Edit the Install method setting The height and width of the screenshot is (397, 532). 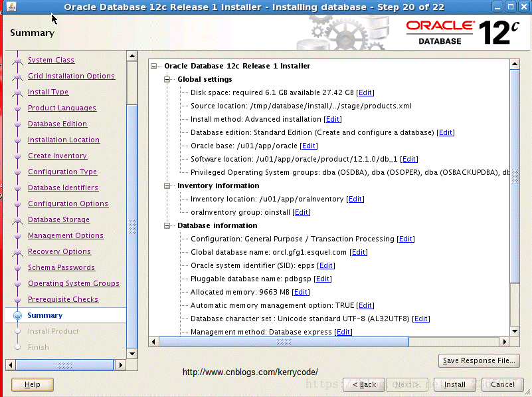(333, 119)
